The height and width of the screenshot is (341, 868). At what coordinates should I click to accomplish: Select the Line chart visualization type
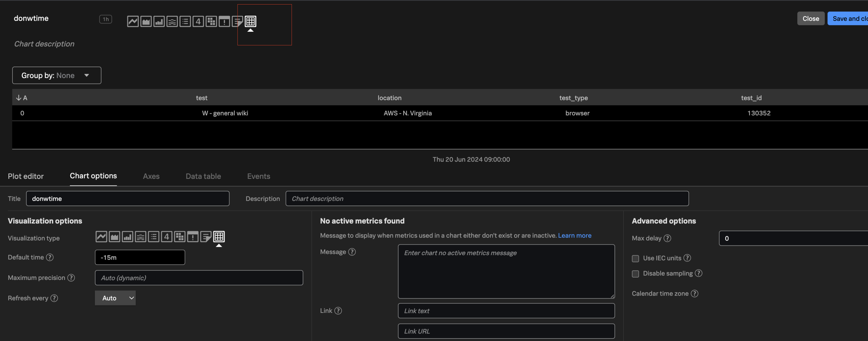tap(101, 237)
